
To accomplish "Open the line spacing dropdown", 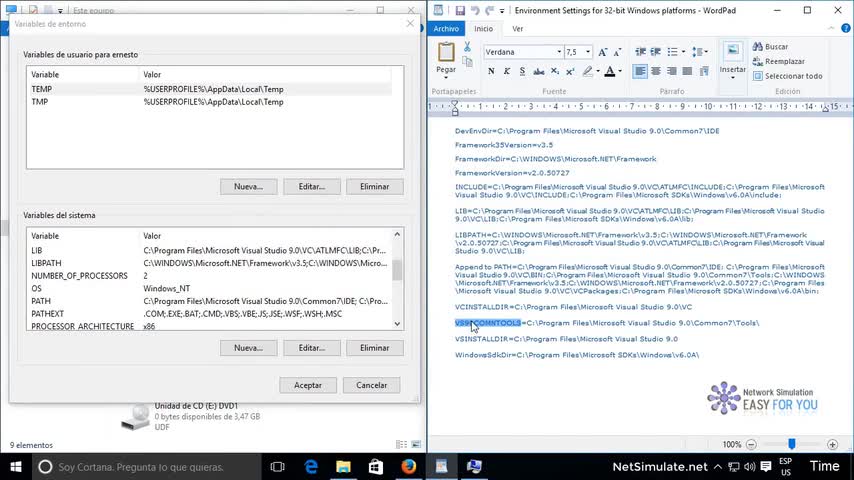I will (700, 52).
